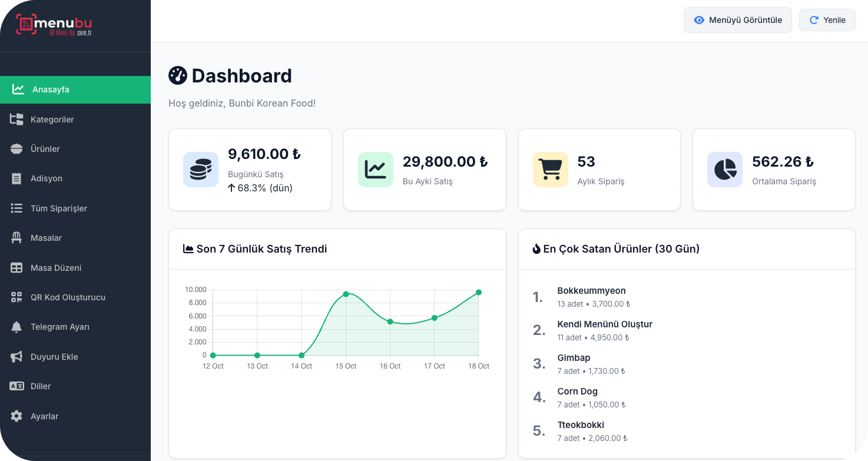Screen dimensions: 868x461
Task: Click the Yenile refresh button
Action: click(827, 20)
